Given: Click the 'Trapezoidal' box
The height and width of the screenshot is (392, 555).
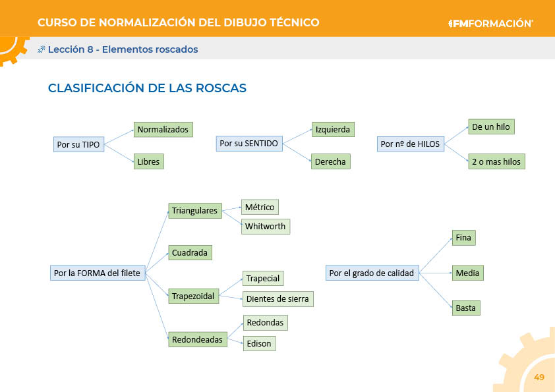Looking at the screenshot, I should 193,296.
